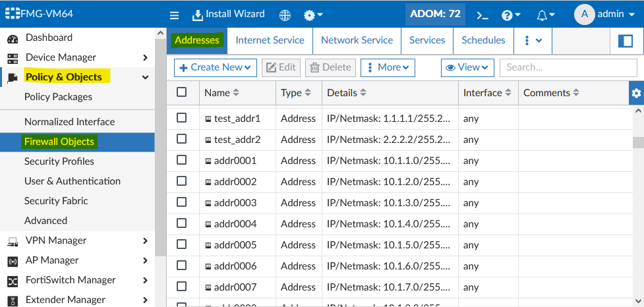The image size is (644, 307).
Task: Open the CLI console icon
Action: coord(483,15)
